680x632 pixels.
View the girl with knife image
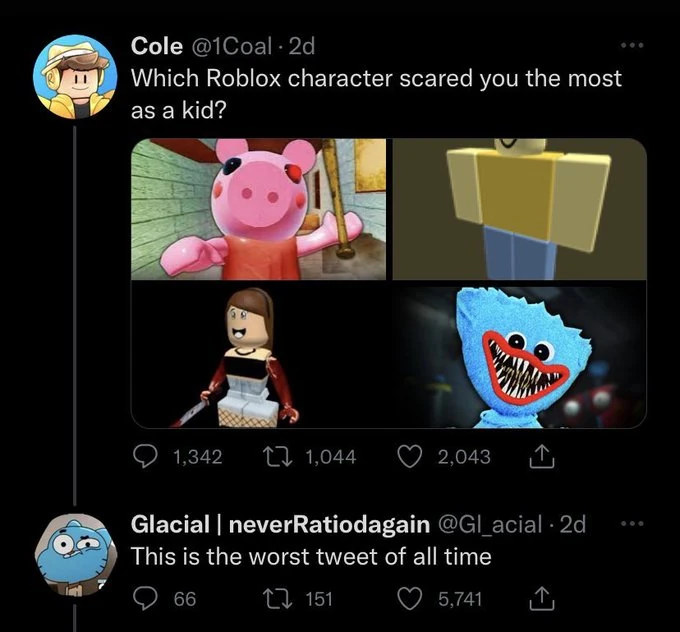click(x=260, y=355)
